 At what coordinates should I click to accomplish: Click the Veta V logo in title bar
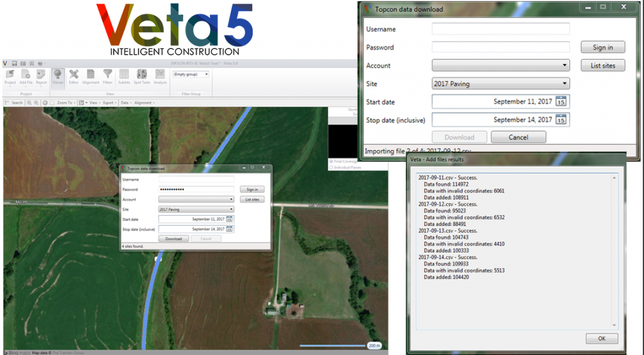(5, 64)
